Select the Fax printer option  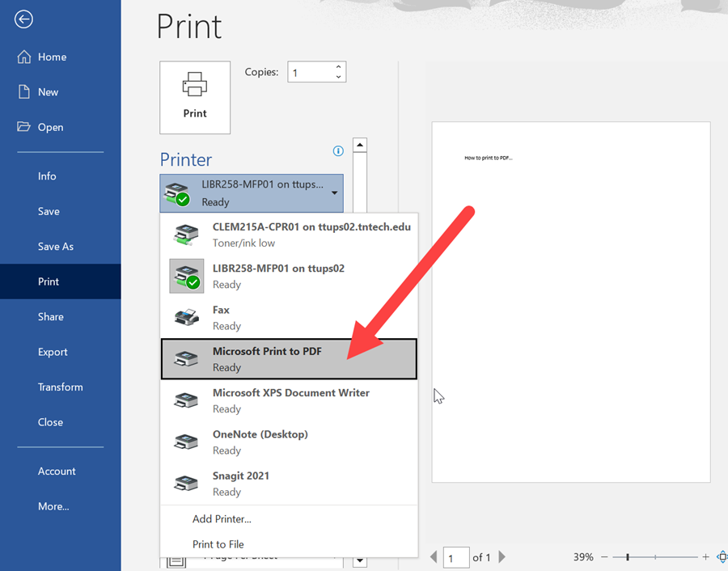pyautogui.click(x=289, y=318)
